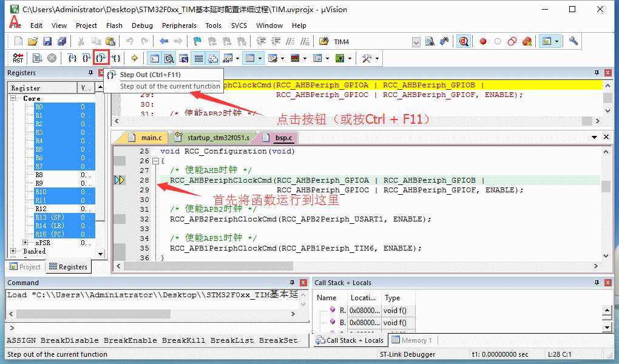Switch to the startup_stm32f051.s tab

tap(214, 137)
